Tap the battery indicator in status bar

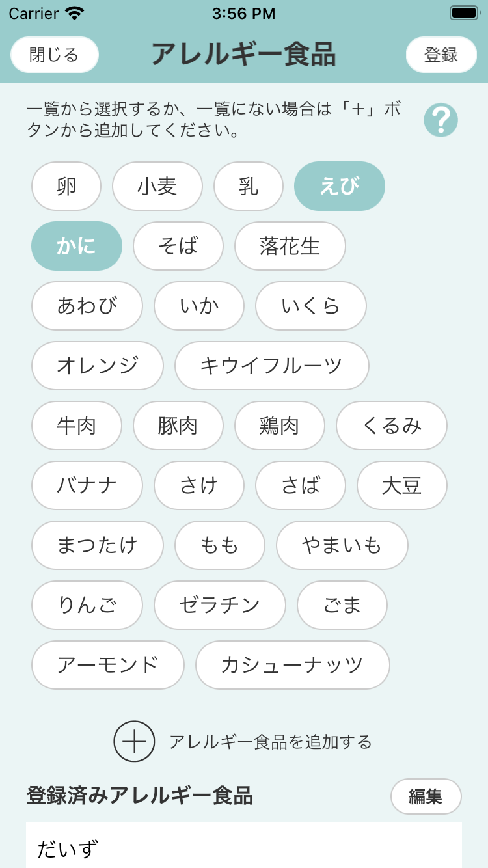point(465,13)
